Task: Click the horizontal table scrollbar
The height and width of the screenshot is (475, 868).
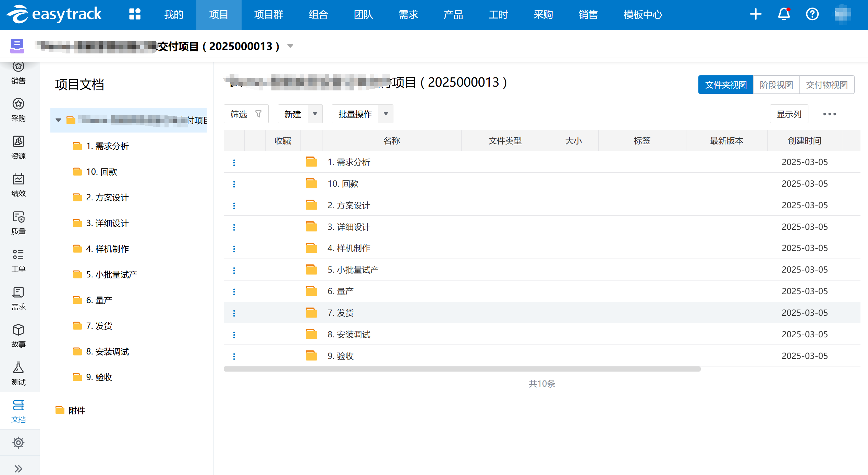Action: pyautogui.click(x=462, y=369)
